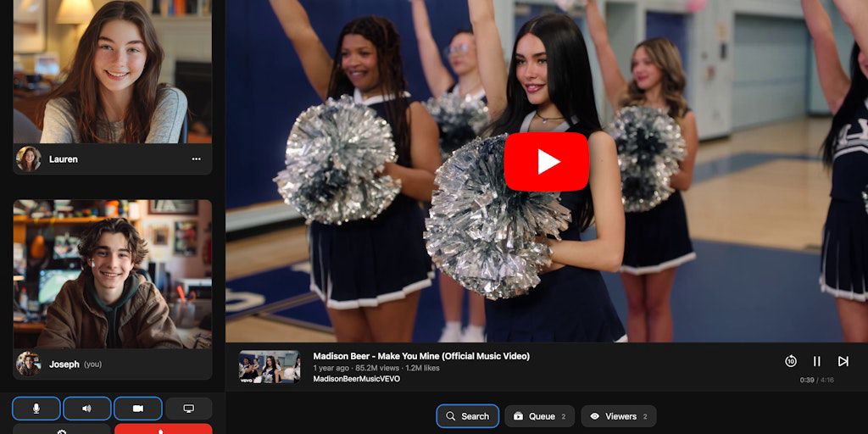Toggle the microphone on or off

36,409
